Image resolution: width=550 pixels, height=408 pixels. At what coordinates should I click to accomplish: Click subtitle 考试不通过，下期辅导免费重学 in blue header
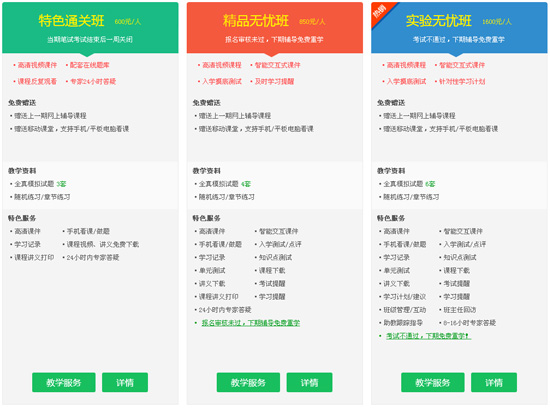pos(459,39)
